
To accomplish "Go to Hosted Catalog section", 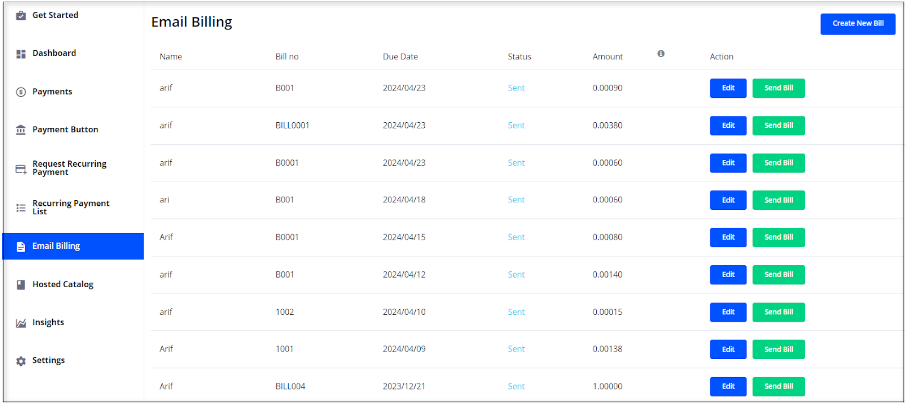I will [62, 285].
